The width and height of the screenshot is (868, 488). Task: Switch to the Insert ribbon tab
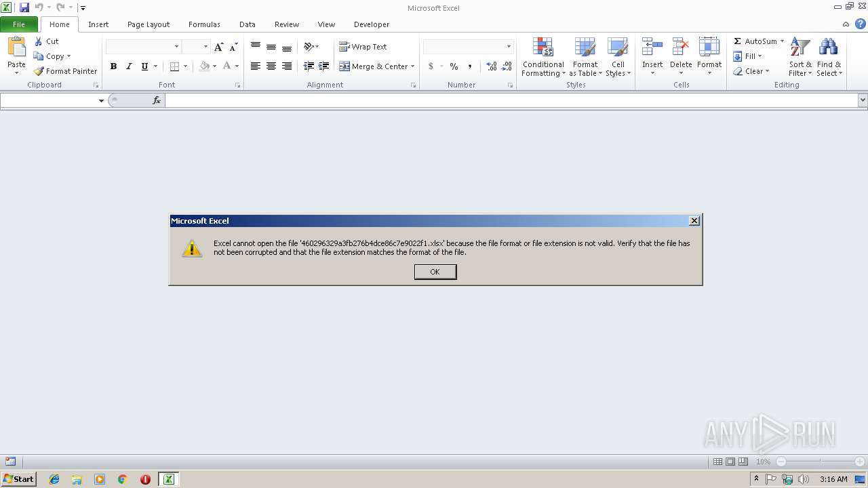(98, 24)
